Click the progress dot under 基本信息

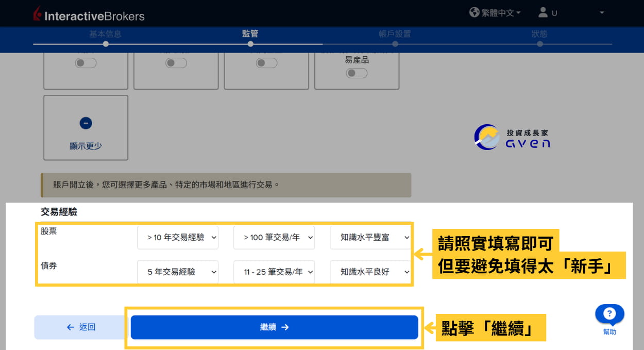pos(106,44)
